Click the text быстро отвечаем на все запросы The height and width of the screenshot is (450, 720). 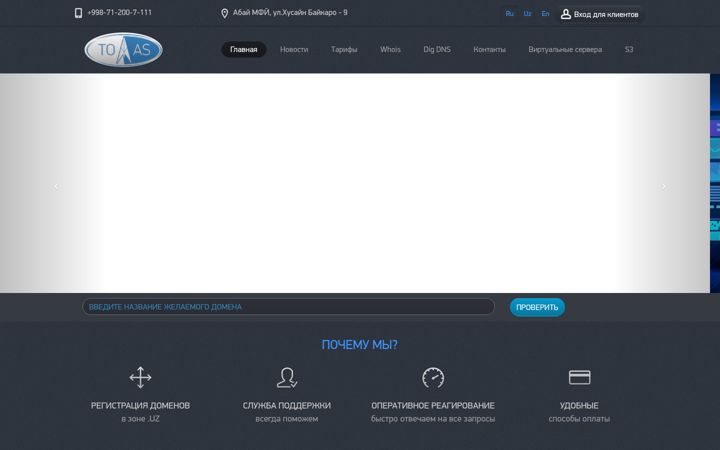click(x=433, y=419)
